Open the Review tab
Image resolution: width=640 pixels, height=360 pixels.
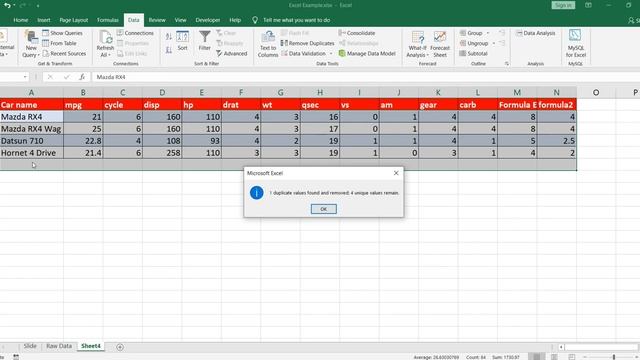(x=157, y=20)
